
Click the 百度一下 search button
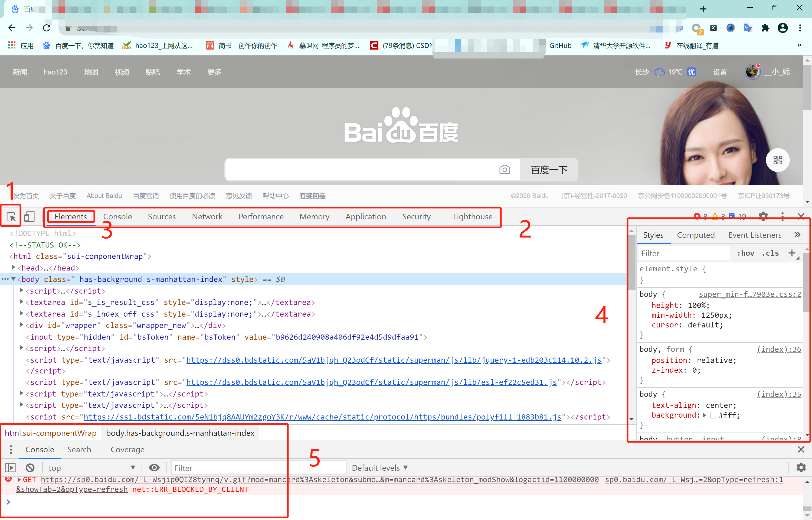pos(549,170)
